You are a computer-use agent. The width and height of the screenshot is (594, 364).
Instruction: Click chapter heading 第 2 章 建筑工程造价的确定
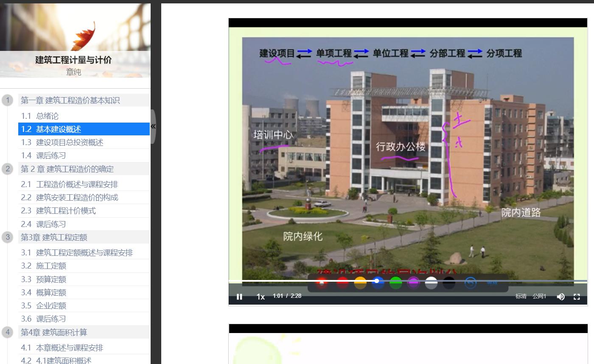(84, 169)
